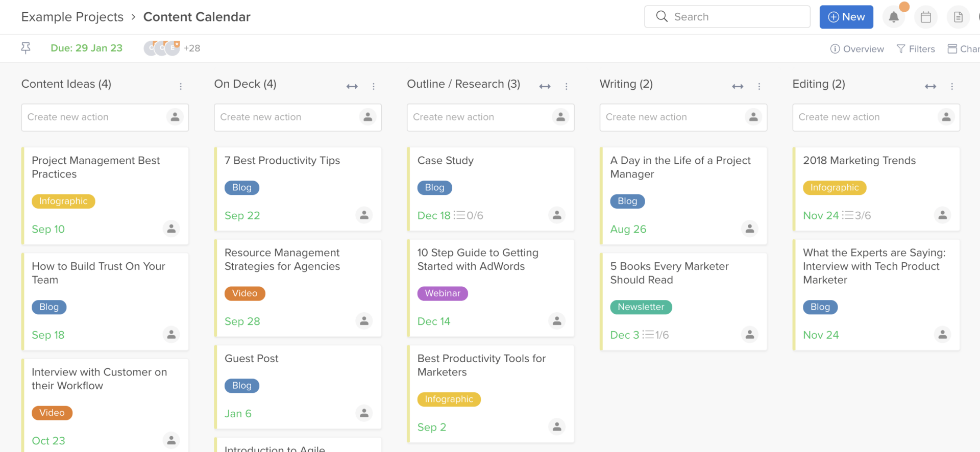Image resolution: width=980 pixels, height=452 pixels.
Task: Click assignee icon on Case Study card
Action: (x=557, y=215)
